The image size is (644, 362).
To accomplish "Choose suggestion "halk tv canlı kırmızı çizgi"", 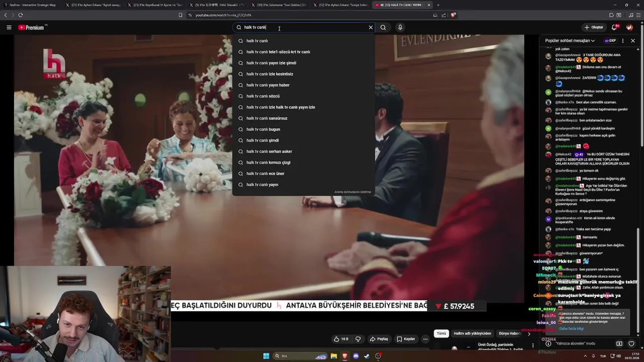I will point(303,162).
